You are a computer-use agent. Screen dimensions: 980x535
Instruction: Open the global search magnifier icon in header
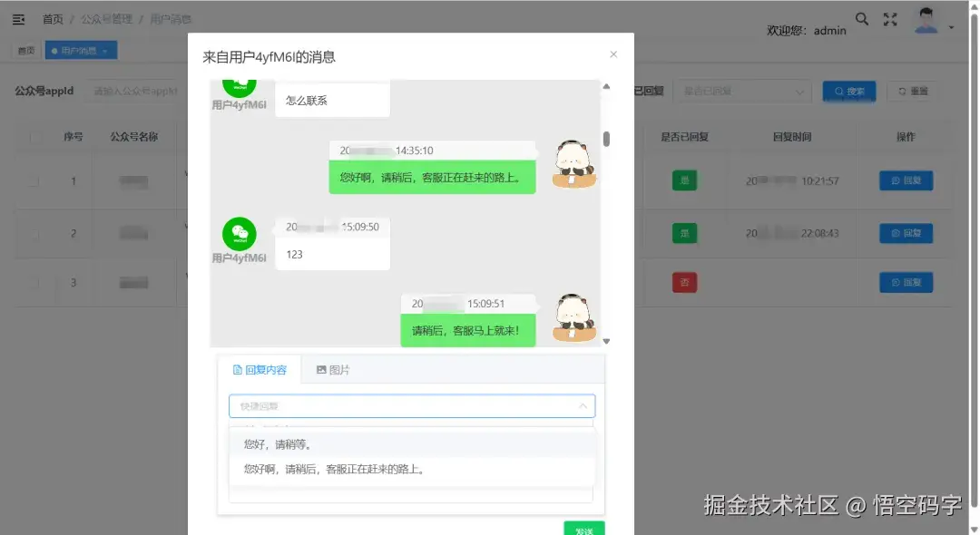862,18
